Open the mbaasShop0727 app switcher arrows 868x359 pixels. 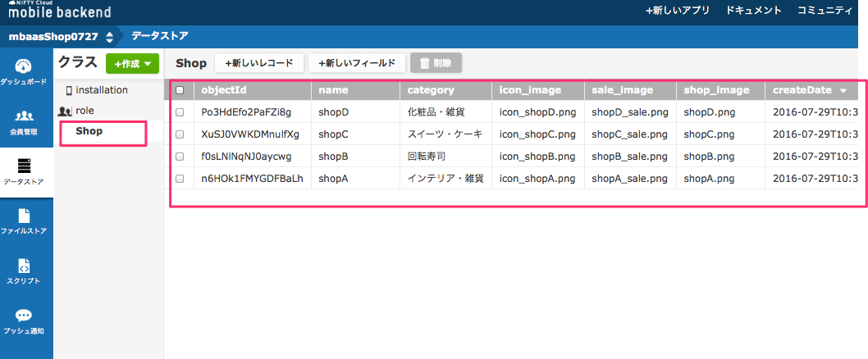109,37
